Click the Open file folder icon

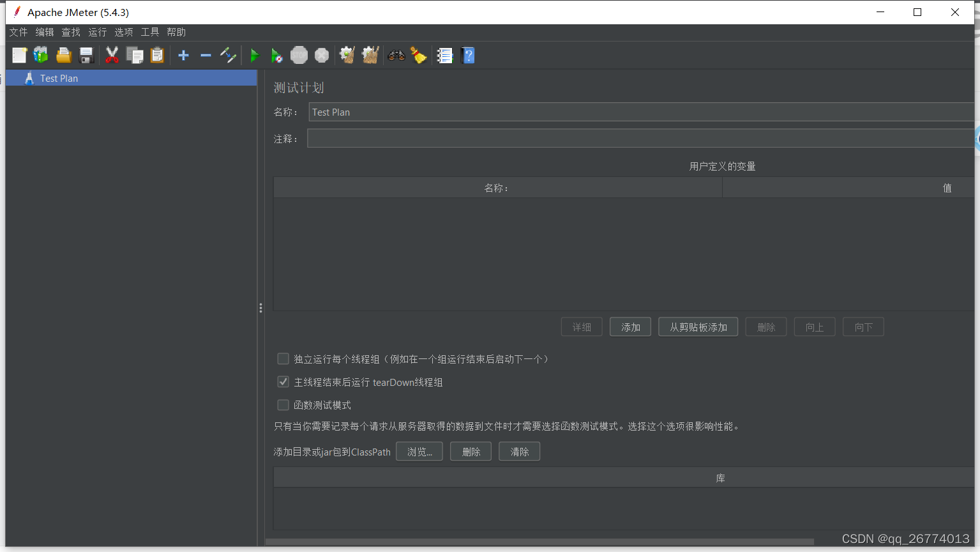(63, 56)
